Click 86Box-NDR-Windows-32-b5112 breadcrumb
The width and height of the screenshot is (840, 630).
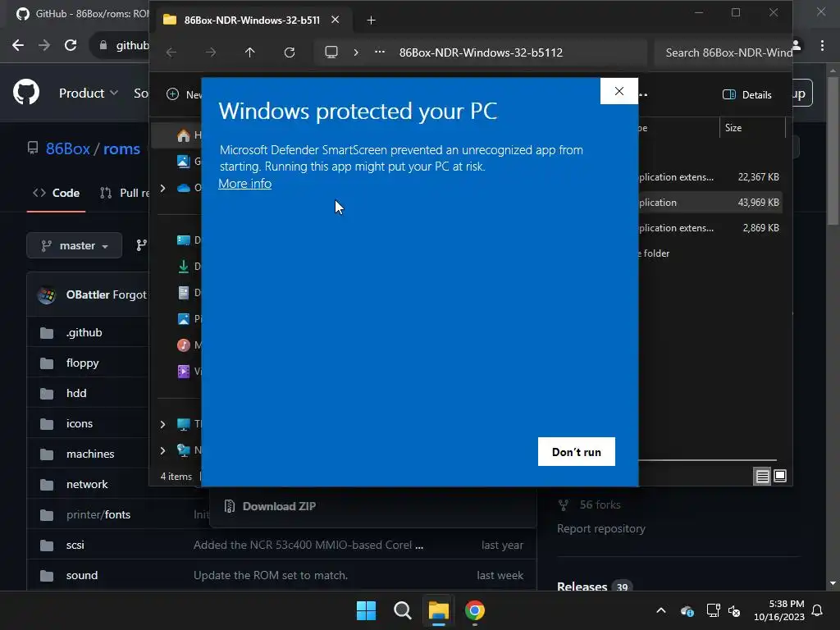(x=481, y=52)
